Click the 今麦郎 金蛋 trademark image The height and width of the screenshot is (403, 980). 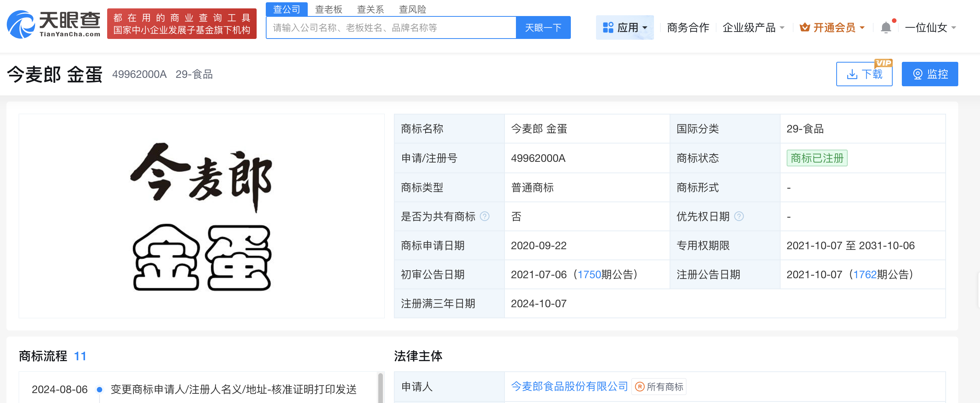tap(202, 216)
